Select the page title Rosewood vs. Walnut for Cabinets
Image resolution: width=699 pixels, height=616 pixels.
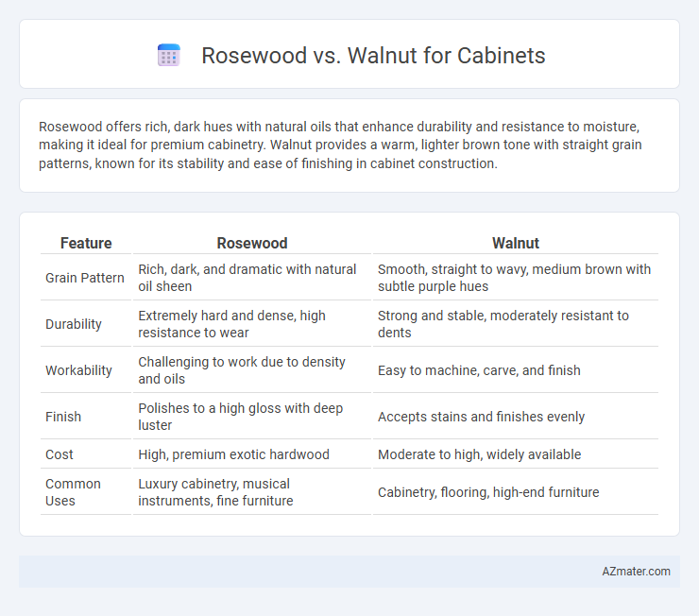(x=373, y=56)
